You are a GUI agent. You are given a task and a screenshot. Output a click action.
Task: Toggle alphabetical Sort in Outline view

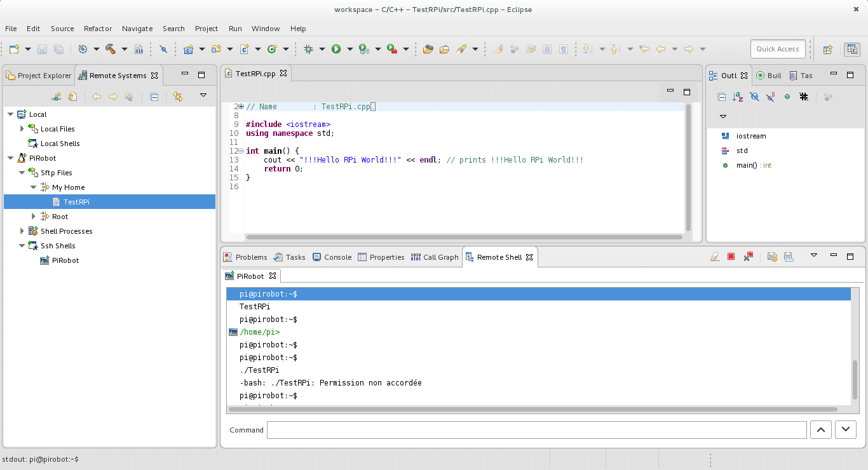click(738, 97)
